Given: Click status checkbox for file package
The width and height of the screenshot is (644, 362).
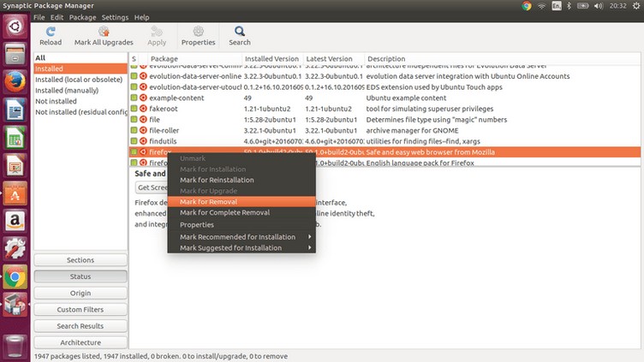Looking at the screenshot, I should (134, 120).
